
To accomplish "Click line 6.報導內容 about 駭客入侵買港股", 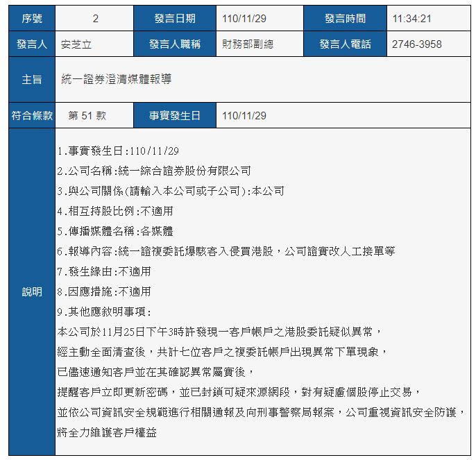I will [x=226, y=251].
